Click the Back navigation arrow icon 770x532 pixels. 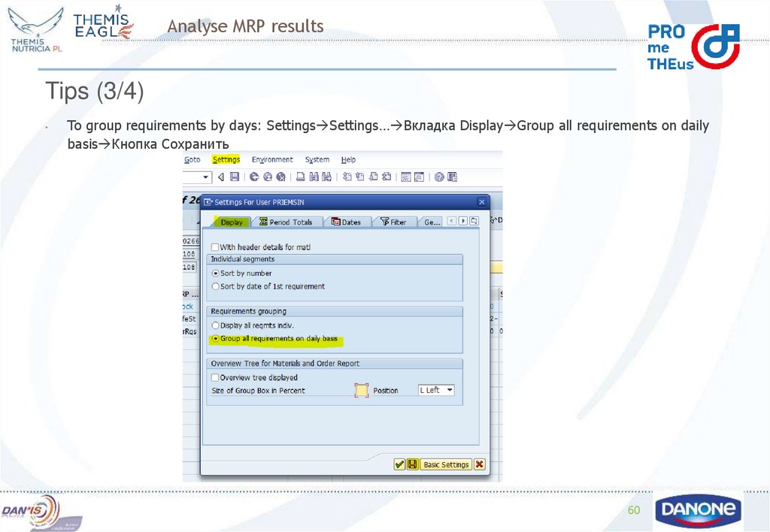coord(220,177)
